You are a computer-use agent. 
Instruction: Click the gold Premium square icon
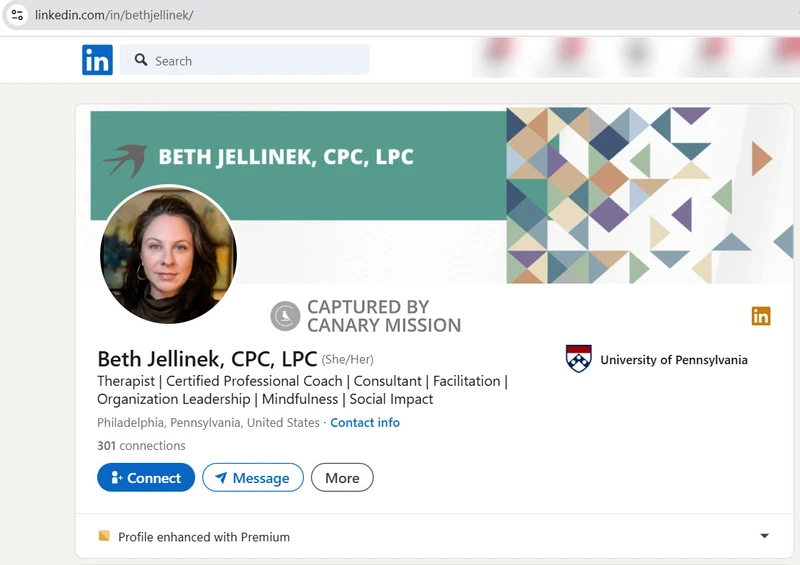click(104, 535)
